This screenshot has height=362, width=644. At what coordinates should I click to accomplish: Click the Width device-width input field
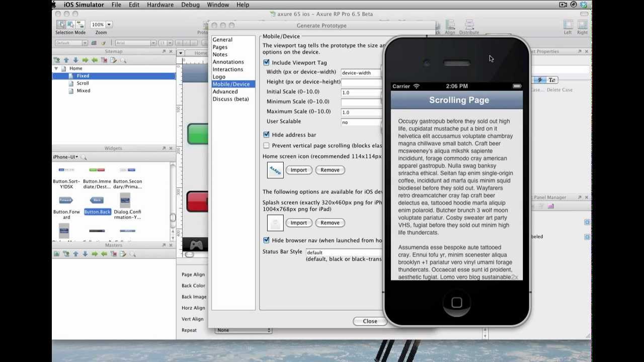361,73
